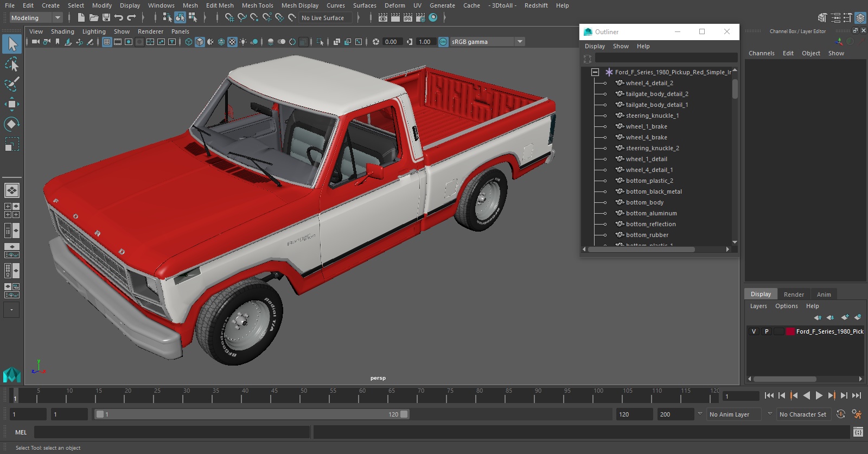Save the scene with the floppy disk icon

click(106, 18)
